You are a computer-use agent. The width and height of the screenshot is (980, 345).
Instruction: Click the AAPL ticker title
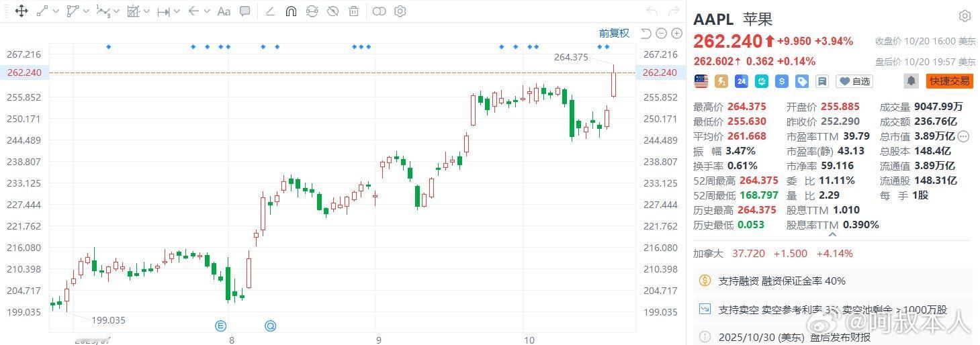713,19
